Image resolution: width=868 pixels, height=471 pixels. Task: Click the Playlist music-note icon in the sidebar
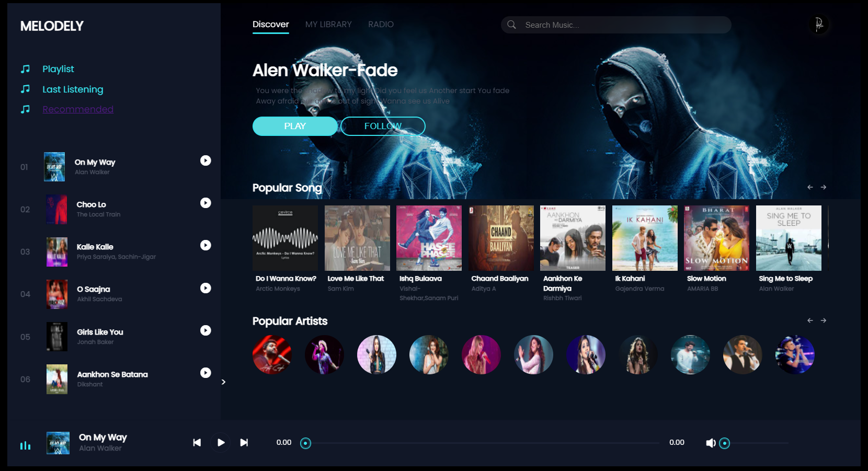point(25,68)
